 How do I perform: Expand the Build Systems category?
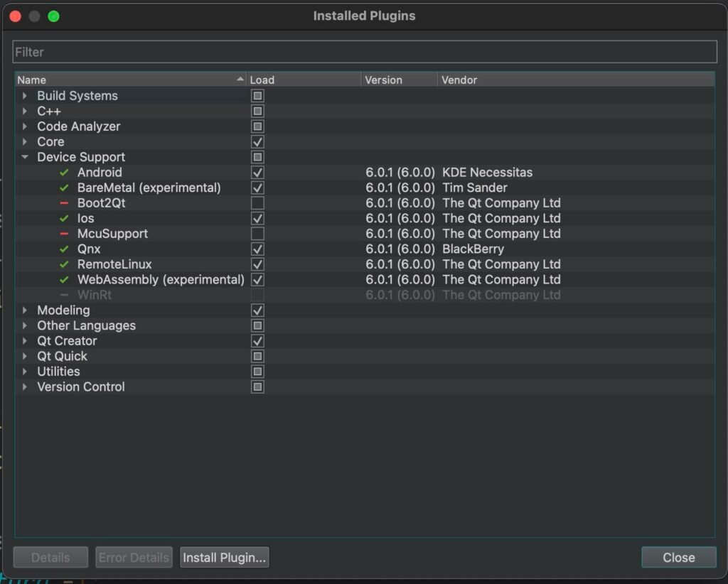pyautogui.click(x=25, y=96)
